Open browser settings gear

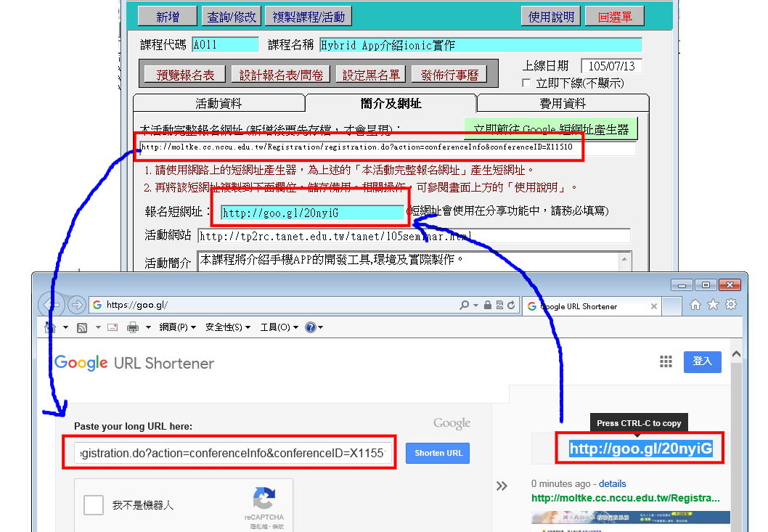click(731, 305)
